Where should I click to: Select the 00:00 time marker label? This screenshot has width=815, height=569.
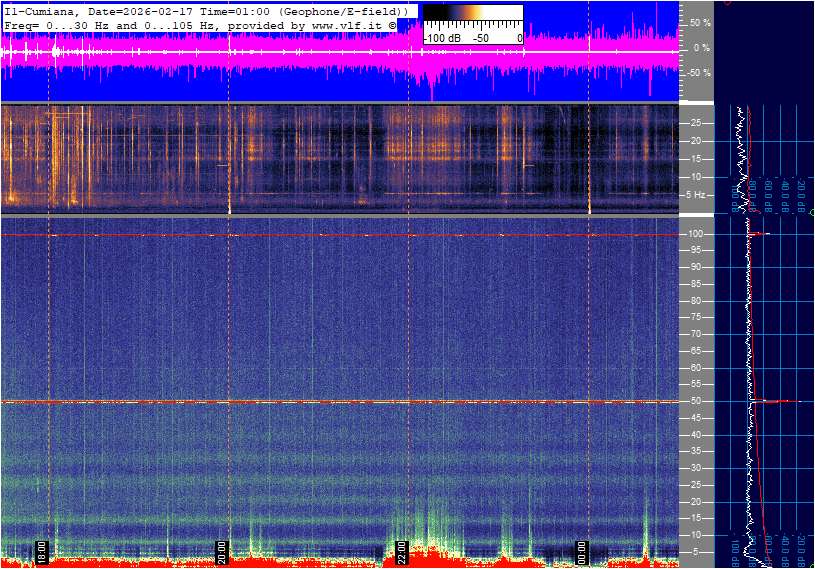[x=582, y=551]
